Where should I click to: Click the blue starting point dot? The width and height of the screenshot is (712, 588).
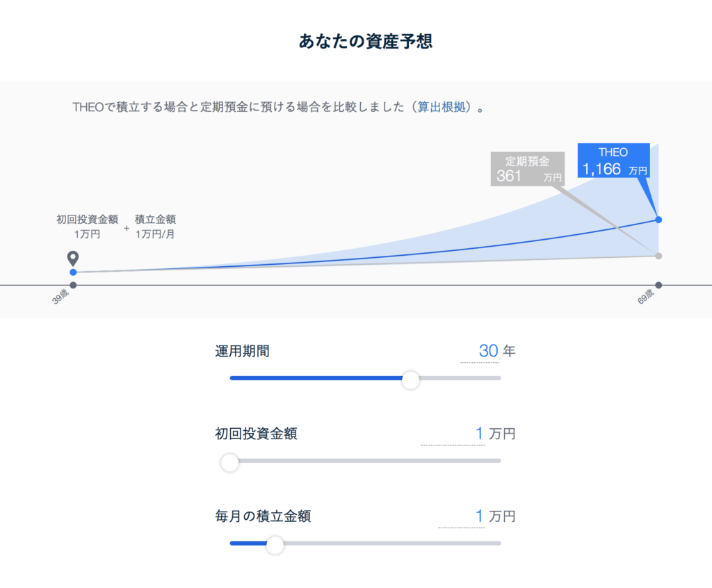tap(73, 272)
